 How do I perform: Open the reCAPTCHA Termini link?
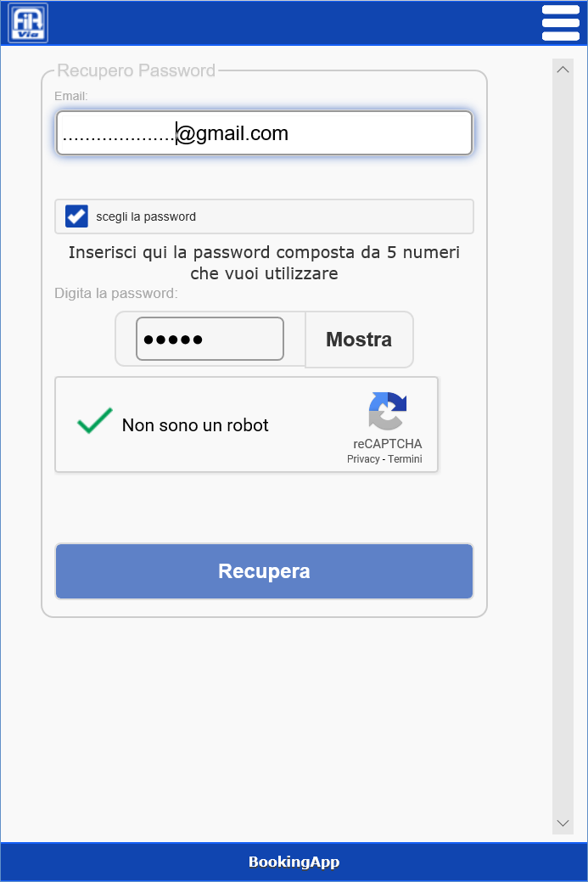tap(405, 459)
